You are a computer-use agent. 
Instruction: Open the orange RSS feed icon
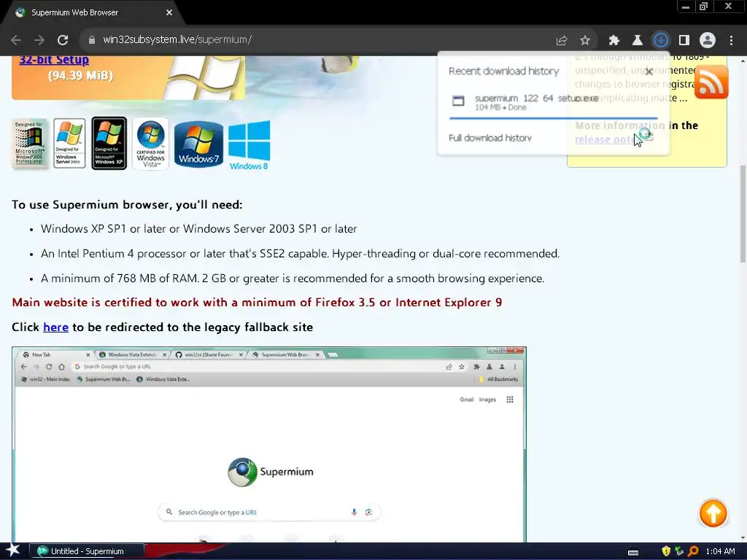[x=711, y=82]
